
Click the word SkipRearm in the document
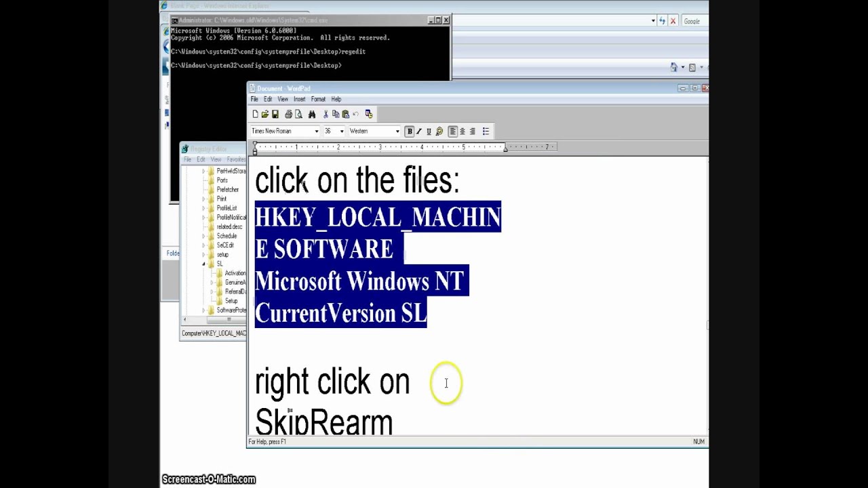point(324,423)
